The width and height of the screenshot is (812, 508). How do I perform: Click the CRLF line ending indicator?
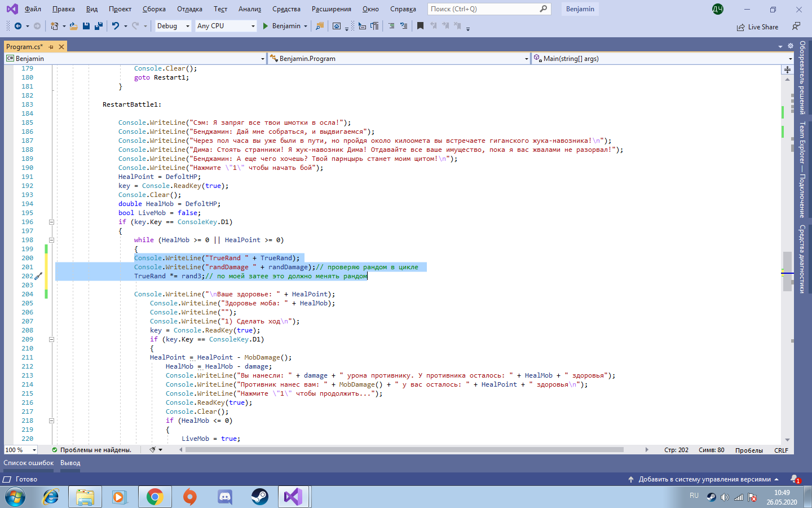point(781,450)
